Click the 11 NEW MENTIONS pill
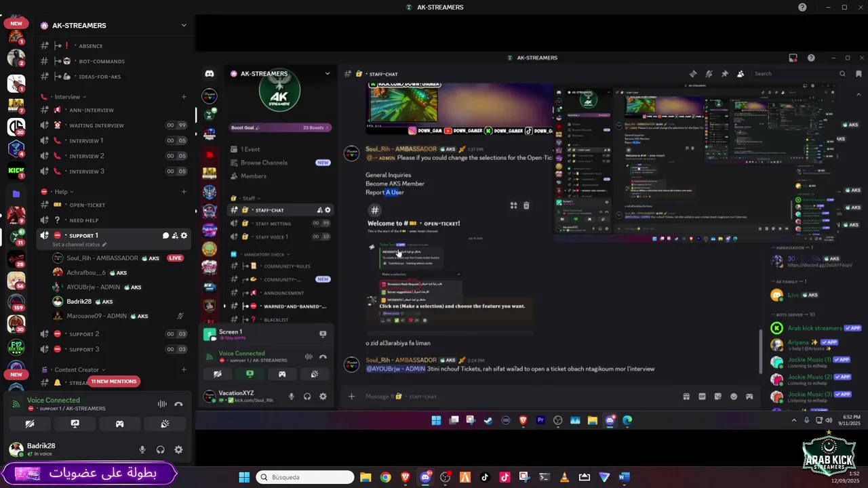 click(x=114, y=382)
